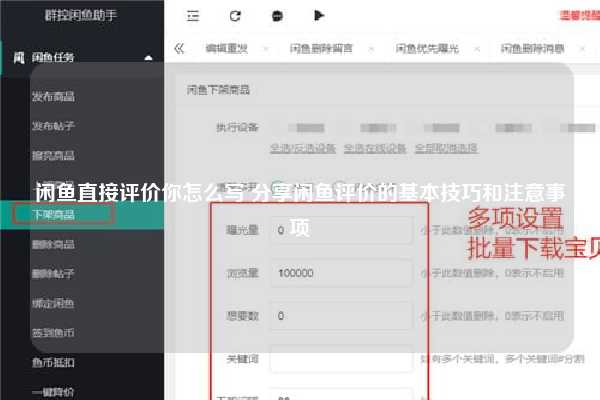Click the 全选/反选设备 link
The height and width of the screenshot is (400, 600).
click(303, 148)
